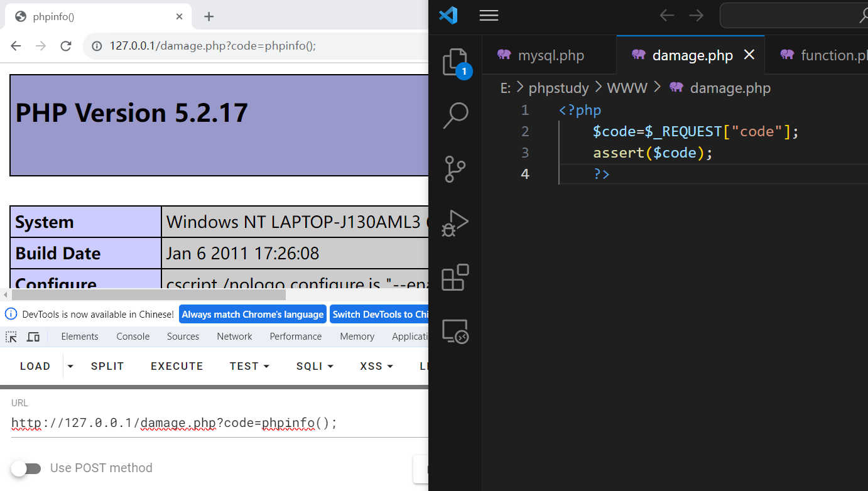Image resolution: width=868 pixels, height=491 pixels.
Task: Go back in VS Code navigation
Action: (667, 16)
